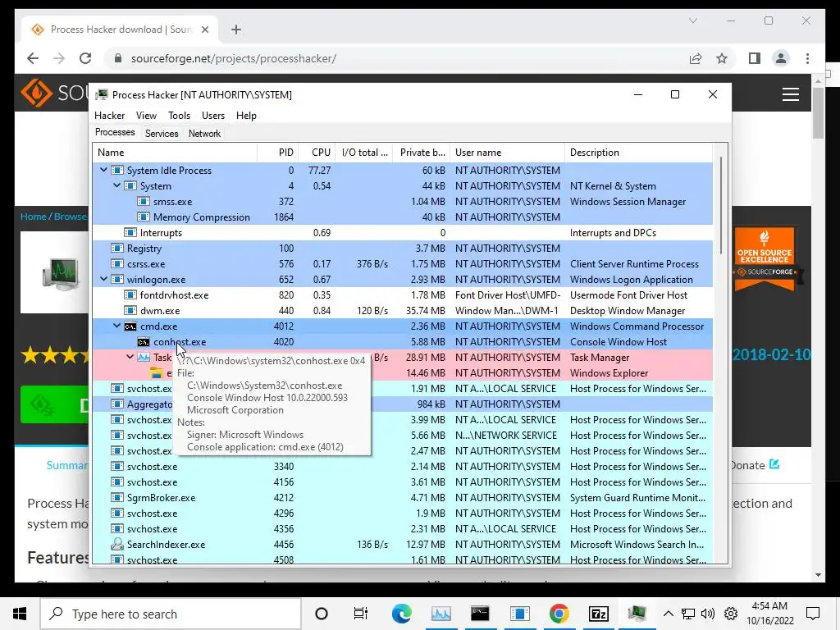This screenshot has height=630, width=840.
Task: Click the 35.74 MB private bytes value
Action: [x=426, y=310]
